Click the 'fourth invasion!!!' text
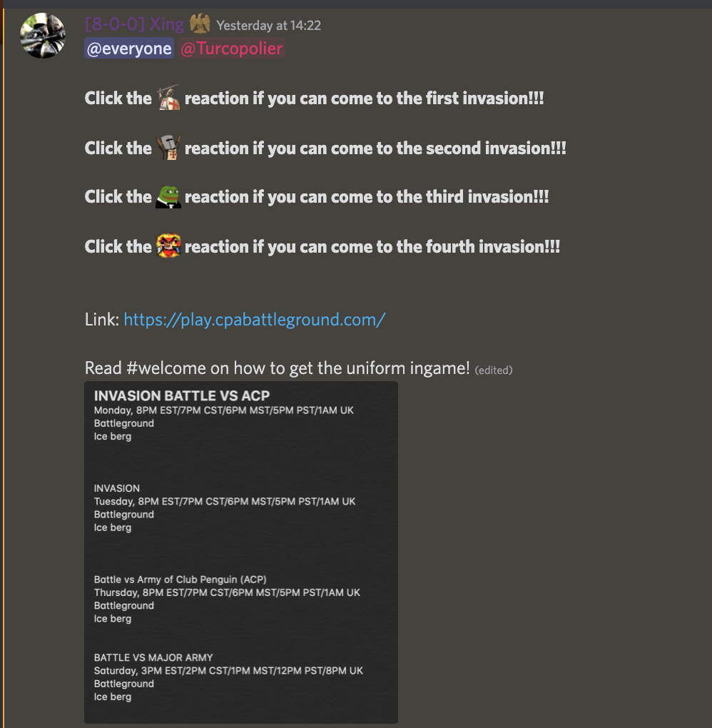Screen dimensions: 712x728 click(492, 247)
